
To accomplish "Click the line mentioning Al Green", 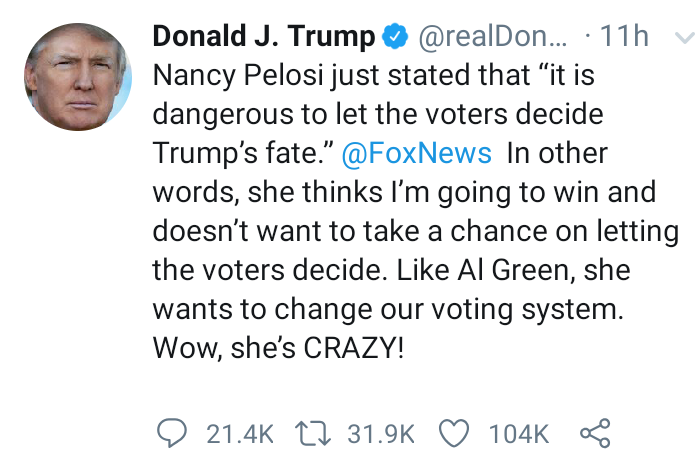I will (392, 270).
